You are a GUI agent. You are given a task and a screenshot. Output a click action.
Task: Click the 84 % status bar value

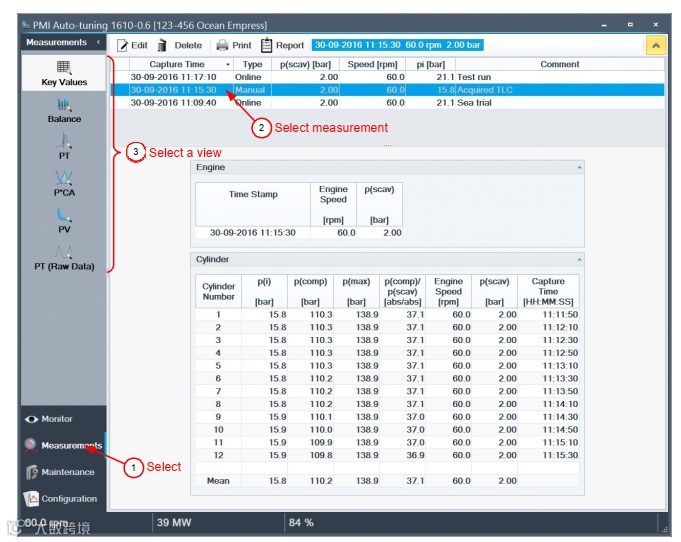point(301,522)
